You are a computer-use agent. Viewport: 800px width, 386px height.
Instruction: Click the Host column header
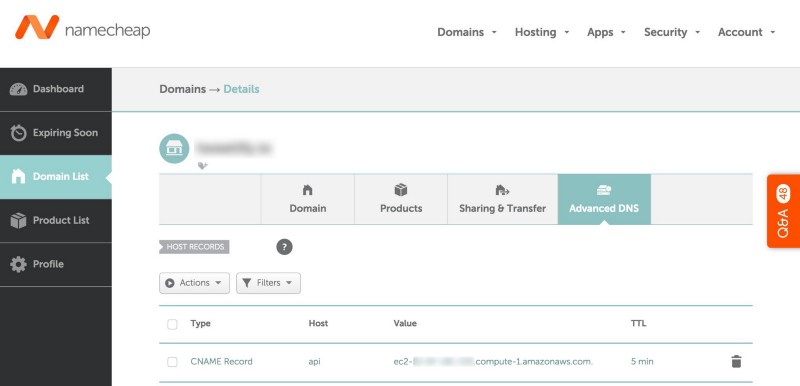coord(318,323)
